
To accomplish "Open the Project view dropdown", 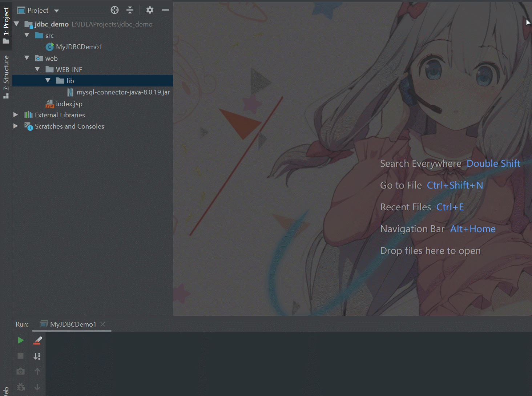I will tap(56, 11).
